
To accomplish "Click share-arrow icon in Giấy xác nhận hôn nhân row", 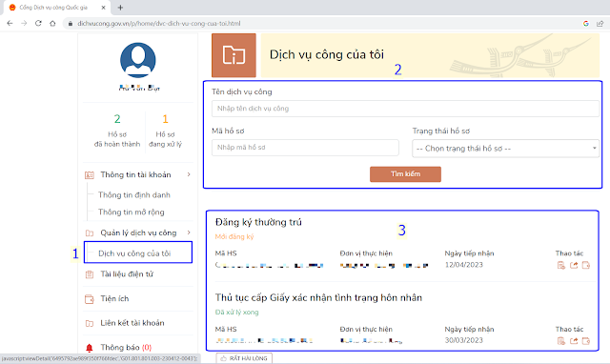I will (x=574, y=341).
